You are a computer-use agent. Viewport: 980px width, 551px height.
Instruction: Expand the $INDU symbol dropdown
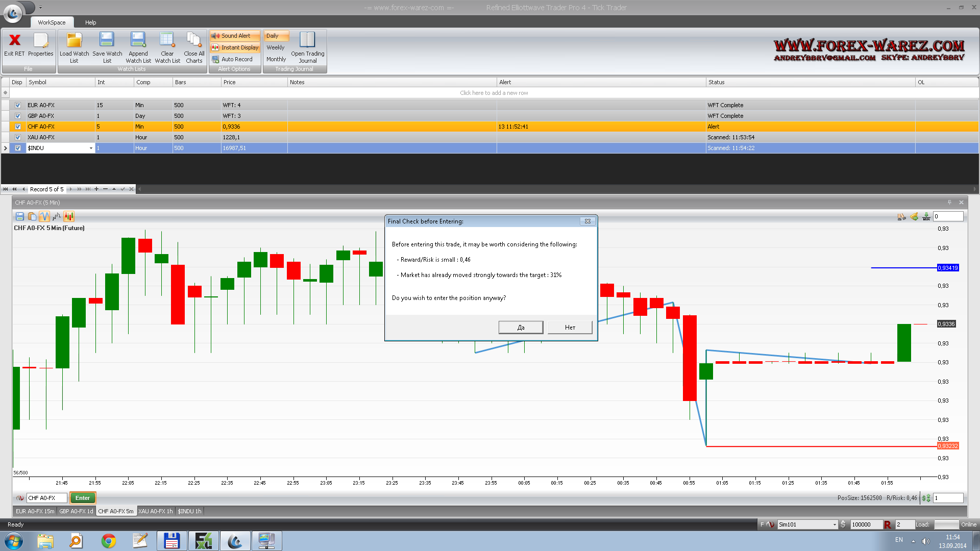pyautogui.click(x=91, y=148)
